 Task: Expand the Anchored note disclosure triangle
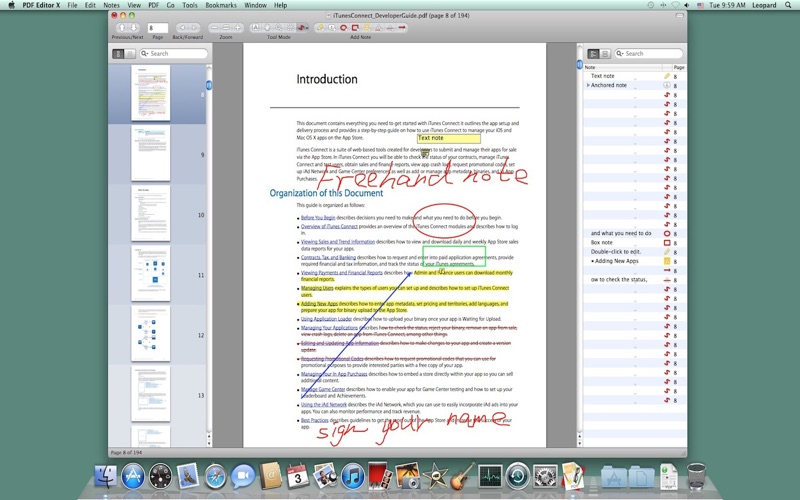pyautogui.click(x=587, y=85)
